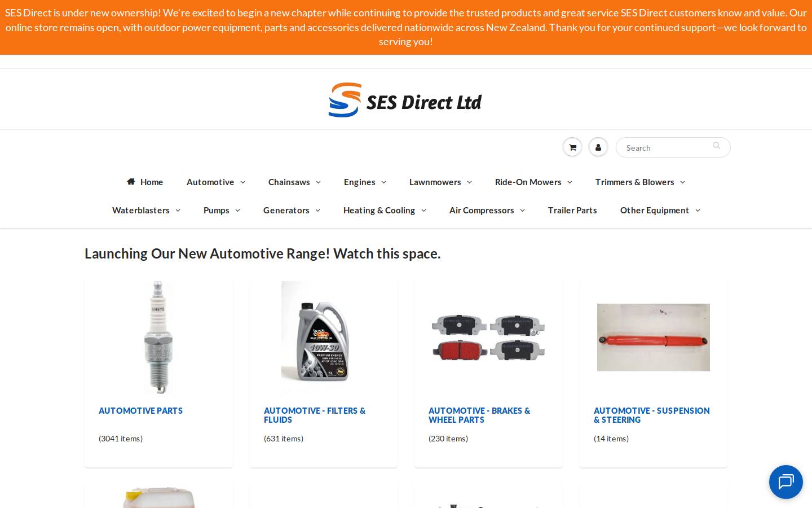Click the brake pads product image
This screenshot has width=812, height=508.
pyautogui.click(x=488, y=338)
